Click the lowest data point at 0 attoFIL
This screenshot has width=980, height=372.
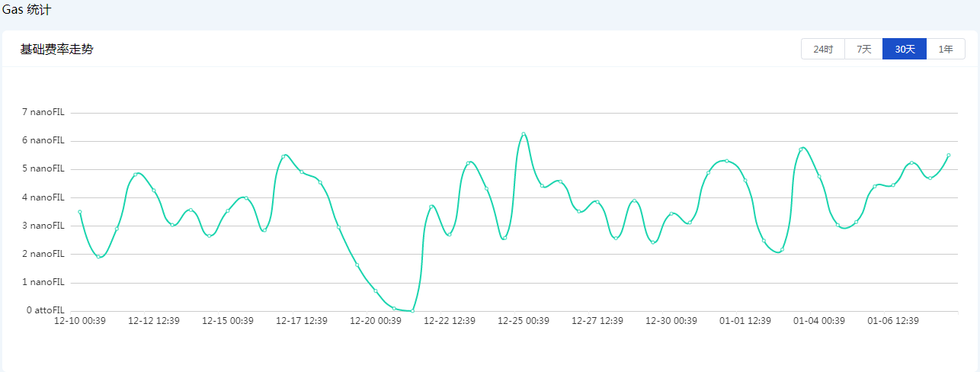412,311
